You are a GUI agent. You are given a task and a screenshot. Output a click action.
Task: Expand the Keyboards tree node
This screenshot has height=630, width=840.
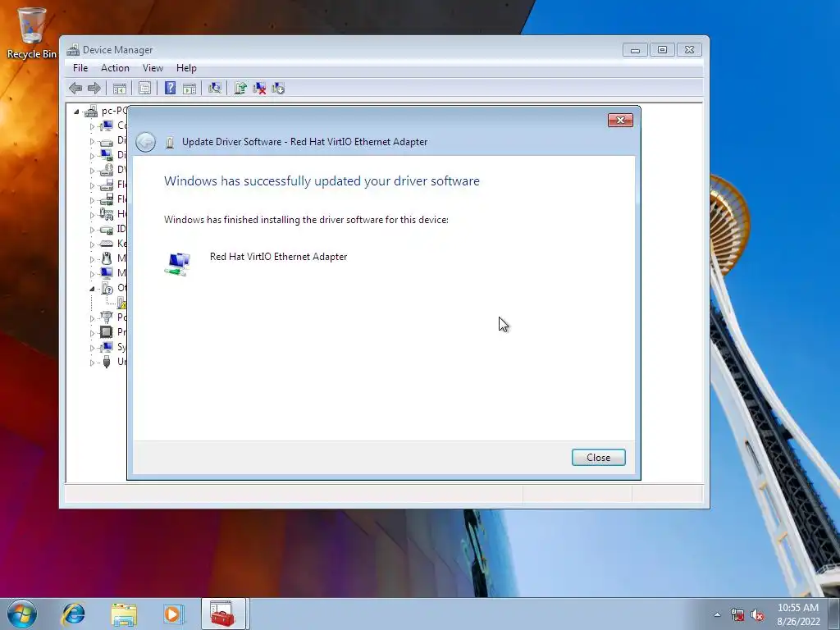92,244
